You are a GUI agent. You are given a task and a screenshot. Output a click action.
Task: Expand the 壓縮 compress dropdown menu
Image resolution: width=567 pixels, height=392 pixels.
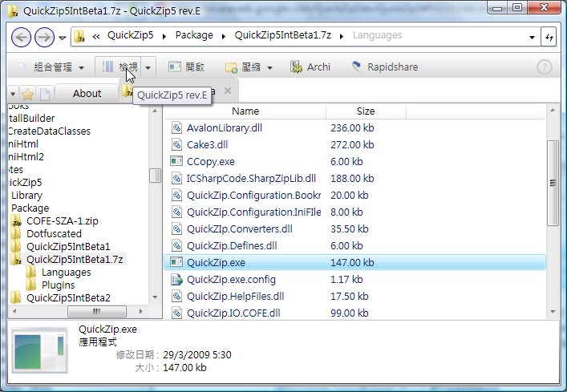[x=269, y=67]
